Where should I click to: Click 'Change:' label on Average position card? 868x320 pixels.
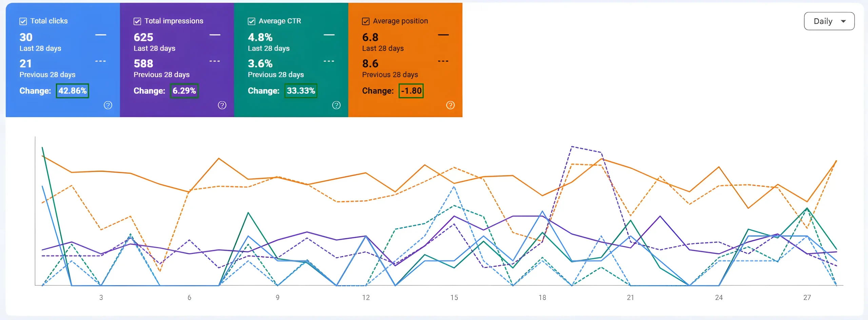coord(378,91)
